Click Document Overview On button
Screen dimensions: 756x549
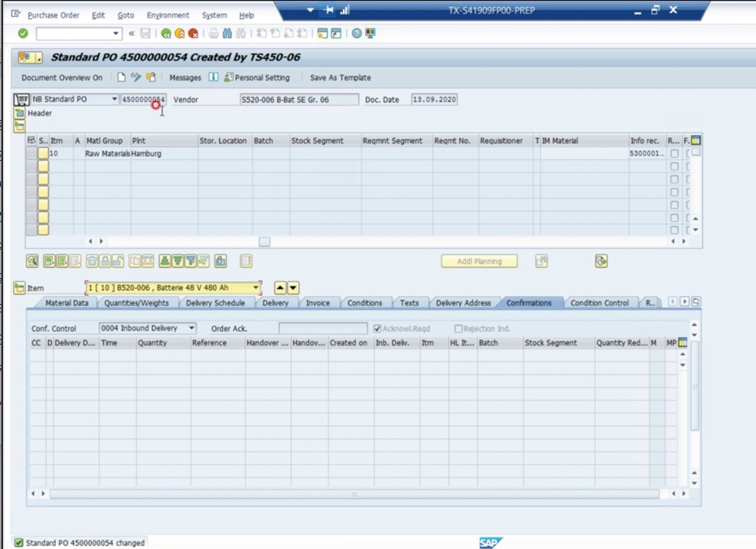[x=62, y=77]
